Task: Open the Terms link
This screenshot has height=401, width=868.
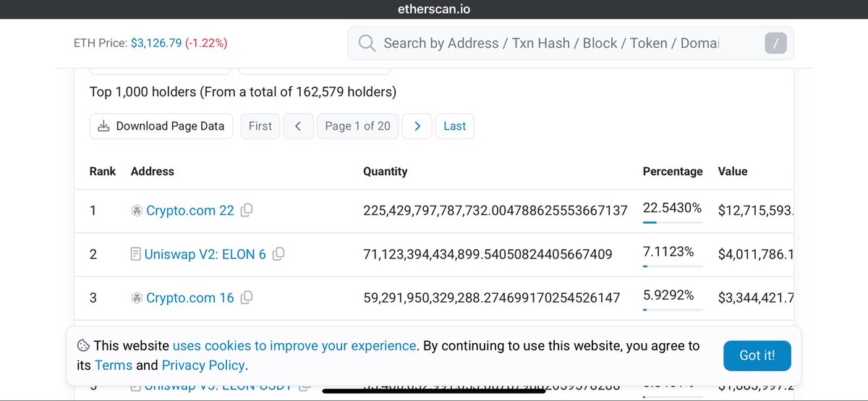Action: tap(114, 366)
